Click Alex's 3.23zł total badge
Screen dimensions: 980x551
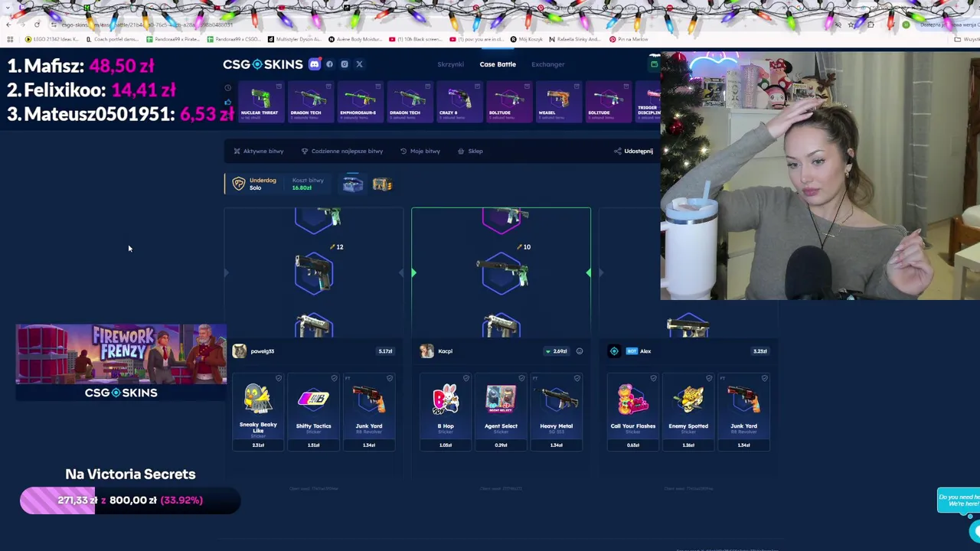(759, 351)
